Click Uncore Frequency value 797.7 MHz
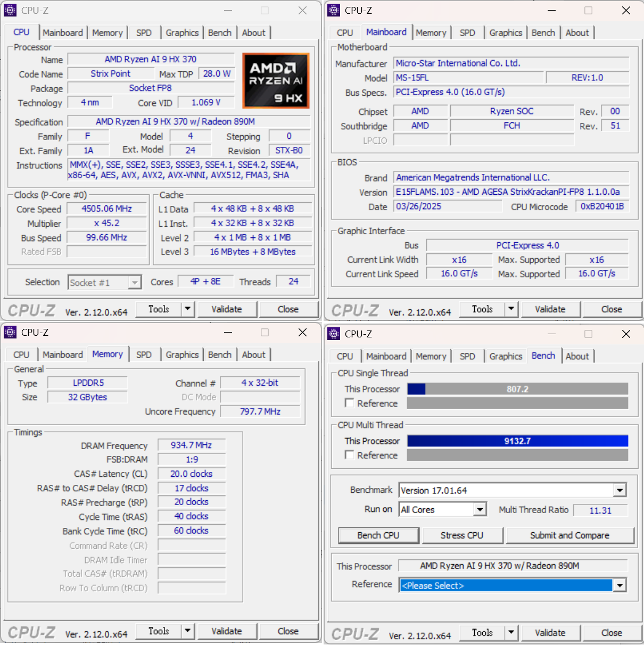 pos(260,411)
